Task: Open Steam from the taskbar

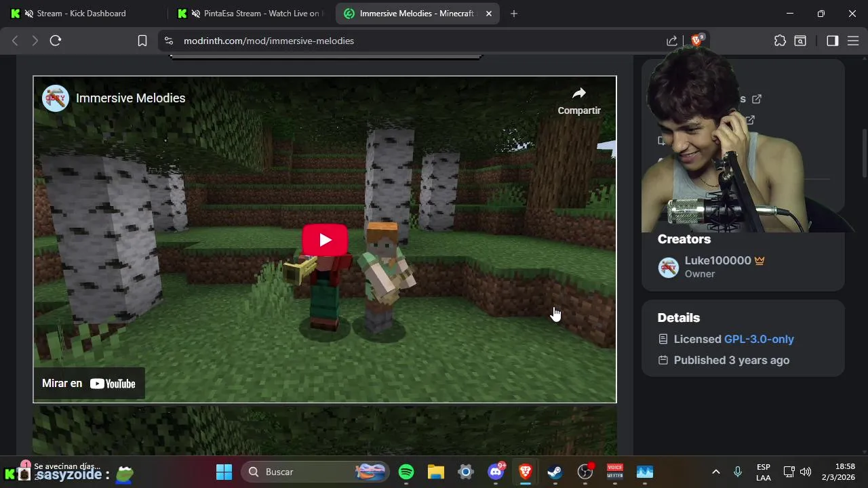Action: point(555,472)
